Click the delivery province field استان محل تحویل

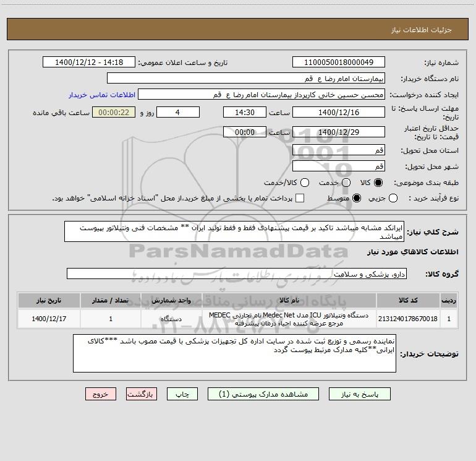339,150
